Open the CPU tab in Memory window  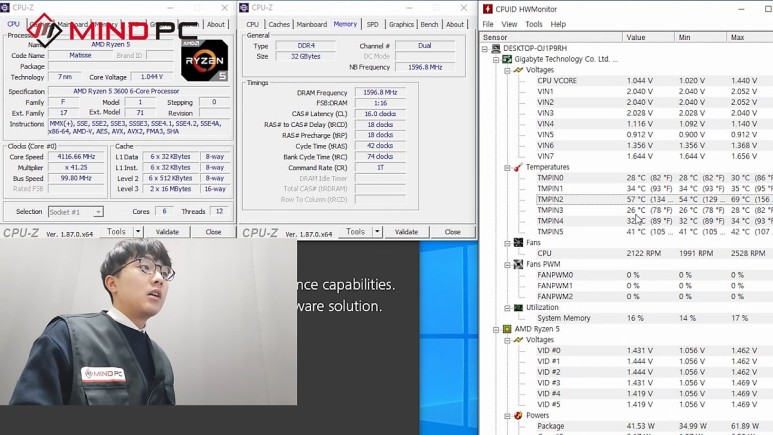coord(252,24)
